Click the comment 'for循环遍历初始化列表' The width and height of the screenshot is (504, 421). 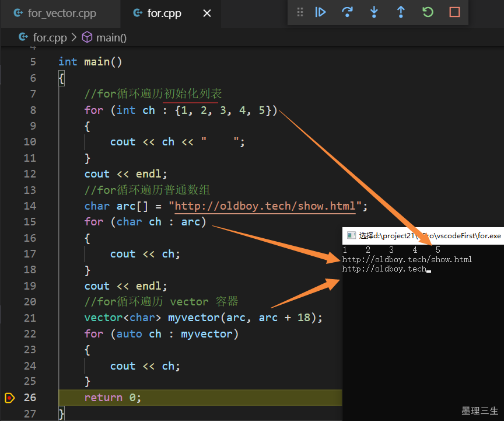pyautogui.click(x=153, y=93)
